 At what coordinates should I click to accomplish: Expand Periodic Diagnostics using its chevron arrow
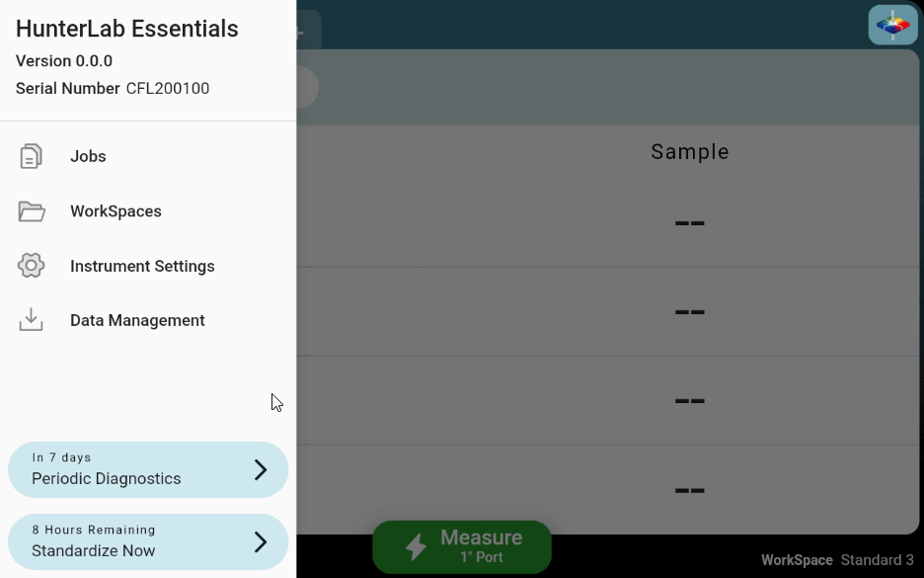(261, 469)
